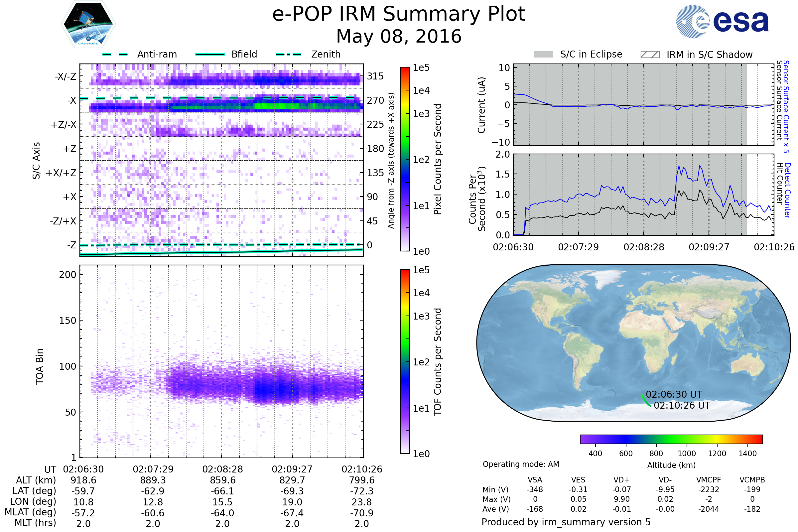The image size is (798, 532).
Task: Click Produced by irm_summary version 5 text
Action: 566,522
